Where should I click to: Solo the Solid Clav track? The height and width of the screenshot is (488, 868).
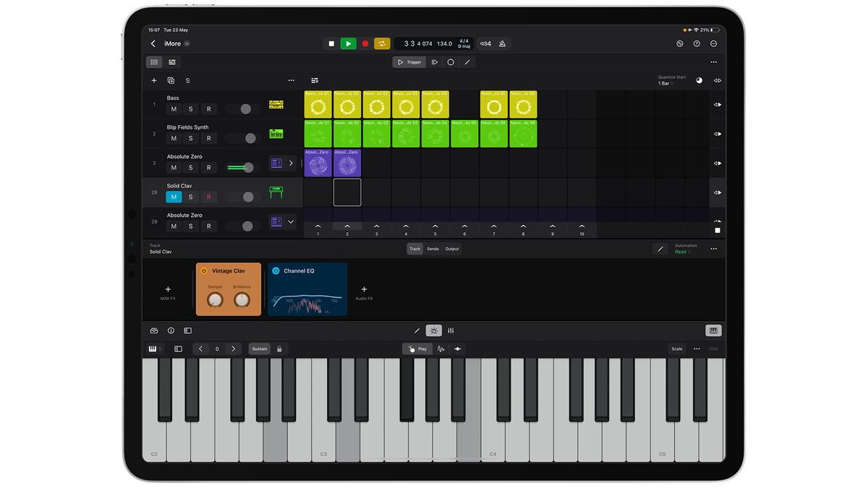[x=191, y=196]
